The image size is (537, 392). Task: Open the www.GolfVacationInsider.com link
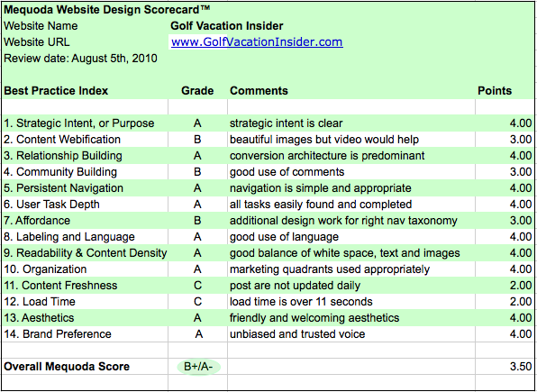[257, 42]
